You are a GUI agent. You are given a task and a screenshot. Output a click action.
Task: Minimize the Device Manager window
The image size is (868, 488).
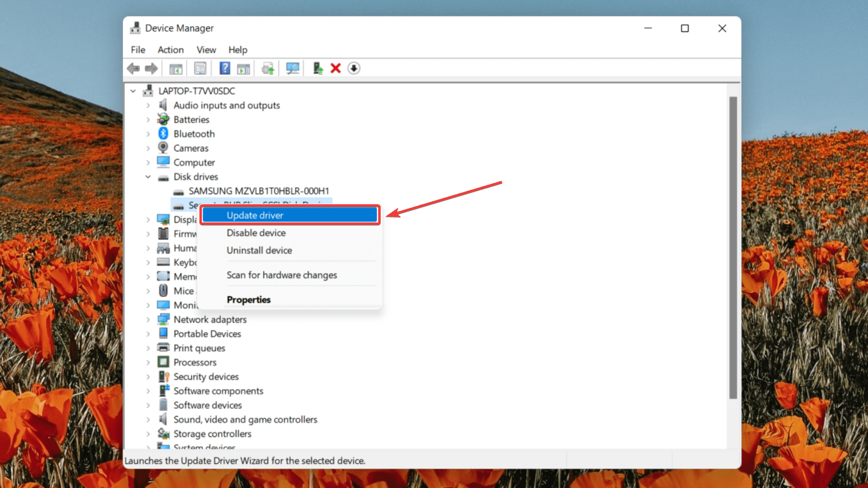[x=647, y=28]
